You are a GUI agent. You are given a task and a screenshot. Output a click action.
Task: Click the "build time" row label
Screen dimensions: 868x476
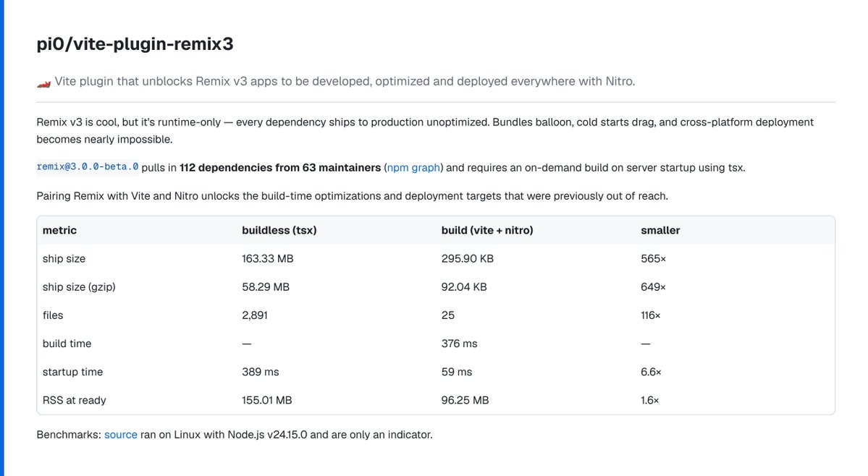(x=67, y=344)
